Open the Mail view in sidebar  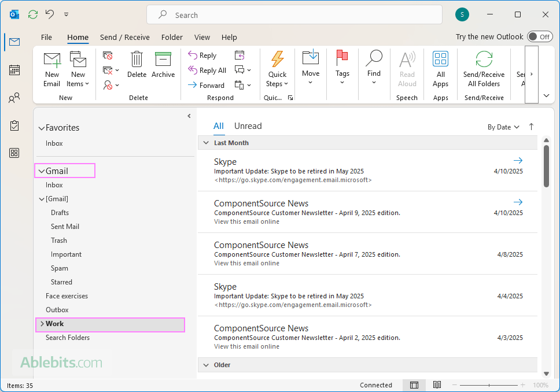14,42
